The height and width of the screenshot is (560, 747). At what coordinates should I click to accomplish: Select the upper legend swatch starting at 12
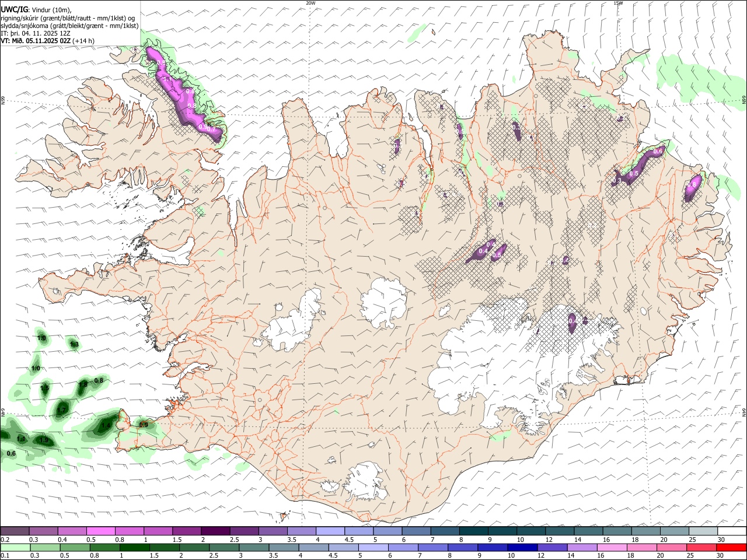tap(559, 531)
